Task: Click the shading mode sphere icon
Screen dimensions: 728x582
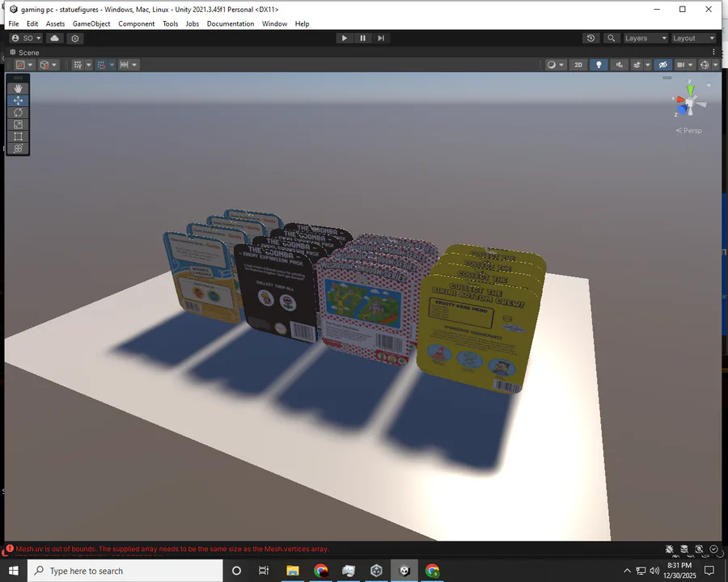Action: pos(551,65)
